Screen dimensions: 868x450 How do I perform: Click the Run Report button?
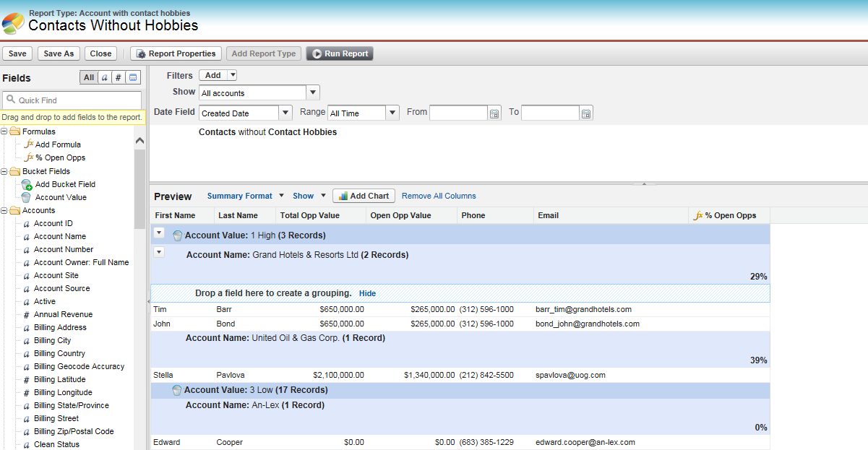click(340, 53)
